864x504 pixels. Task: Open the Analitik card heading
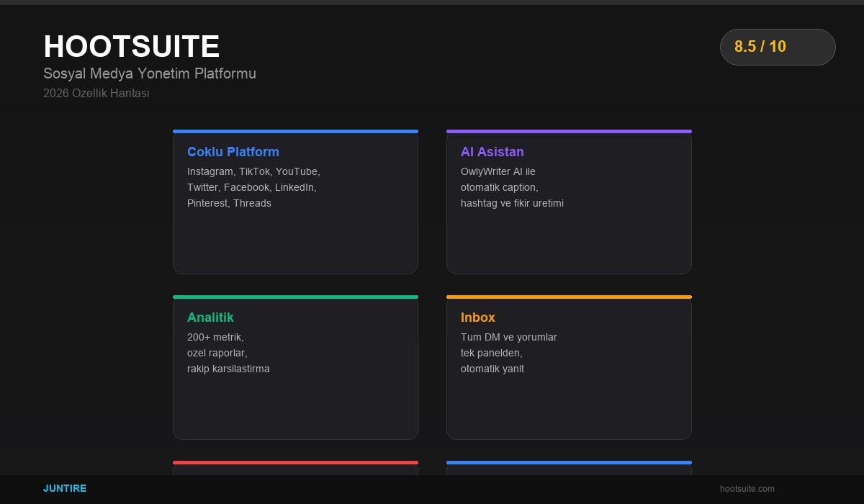click(210, 318)
